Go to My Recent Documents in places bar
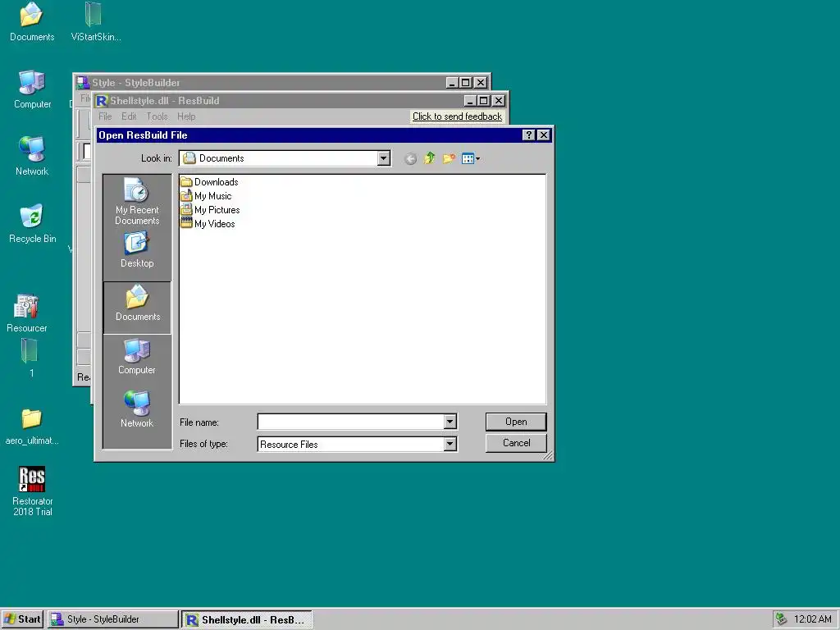The image size is (840, 630). pos(137,201)
